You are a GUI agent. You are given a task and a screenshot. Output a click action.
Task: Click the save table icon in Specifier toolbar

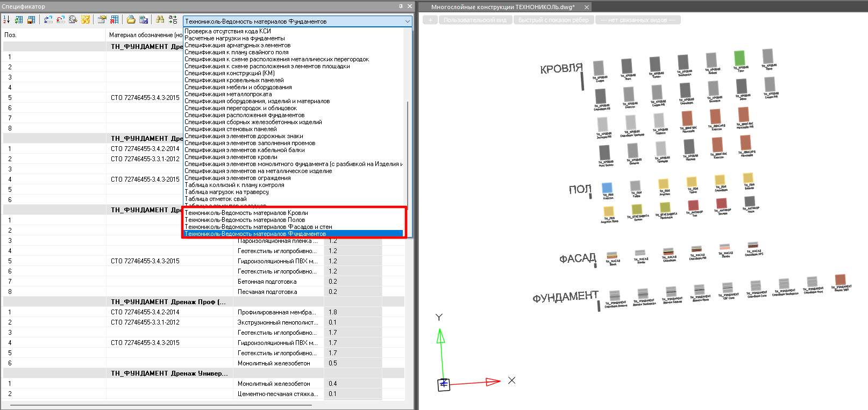31,20
